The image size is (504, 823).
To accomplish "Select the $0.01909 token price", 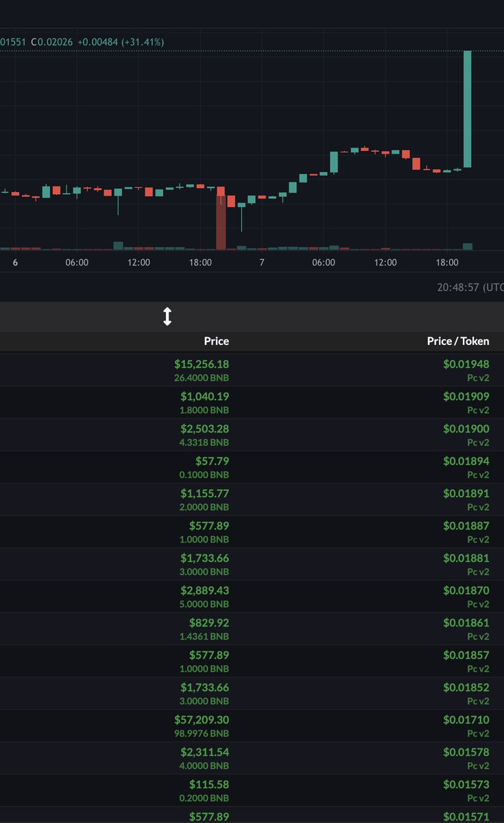I will [x=466, y=396].
